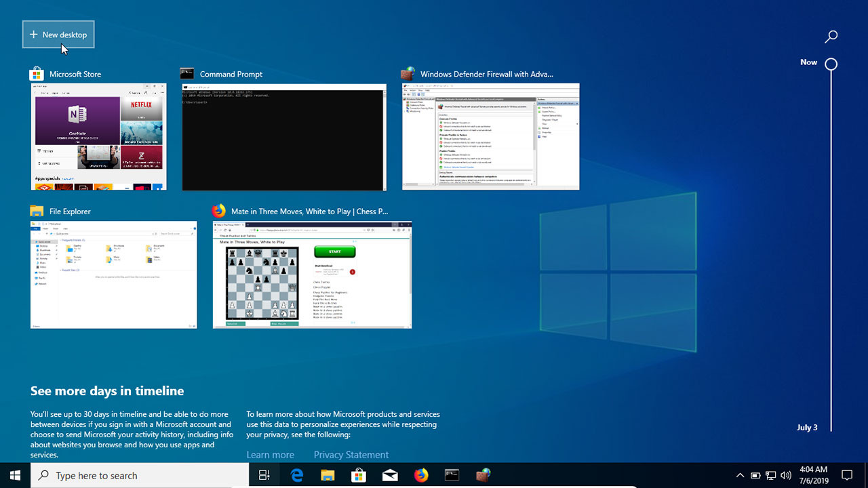Open Microsoft Edge from the taskbar
868x488 pixels.
[296, 474]
